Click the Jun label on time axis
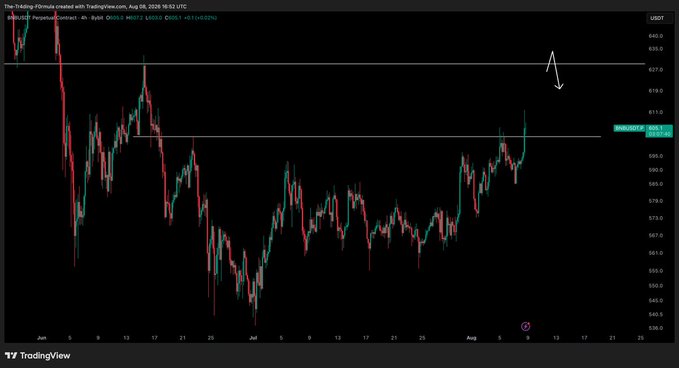 [42, 338]
